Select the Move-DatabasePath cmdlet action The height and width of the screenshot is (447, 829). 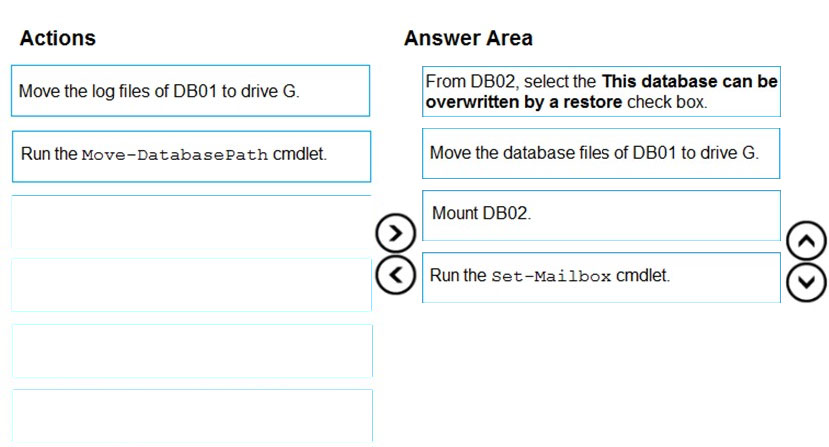(x=191, y=157)
